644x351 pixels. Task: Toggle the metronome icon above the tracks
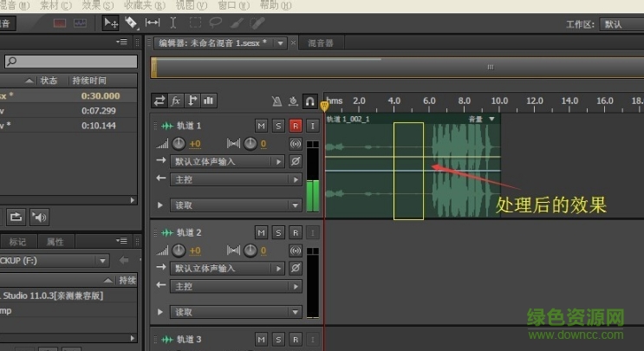[276, 101]
